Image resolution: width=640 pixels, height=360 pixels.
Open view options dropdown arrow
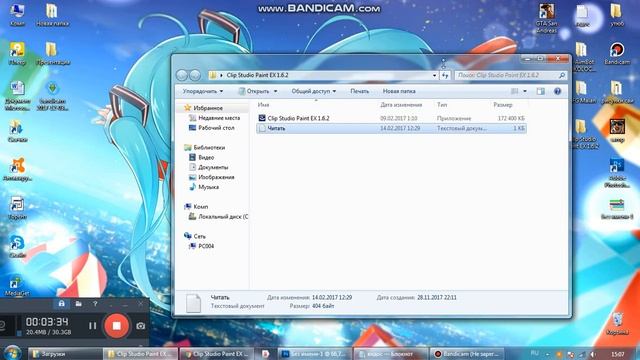525,91
